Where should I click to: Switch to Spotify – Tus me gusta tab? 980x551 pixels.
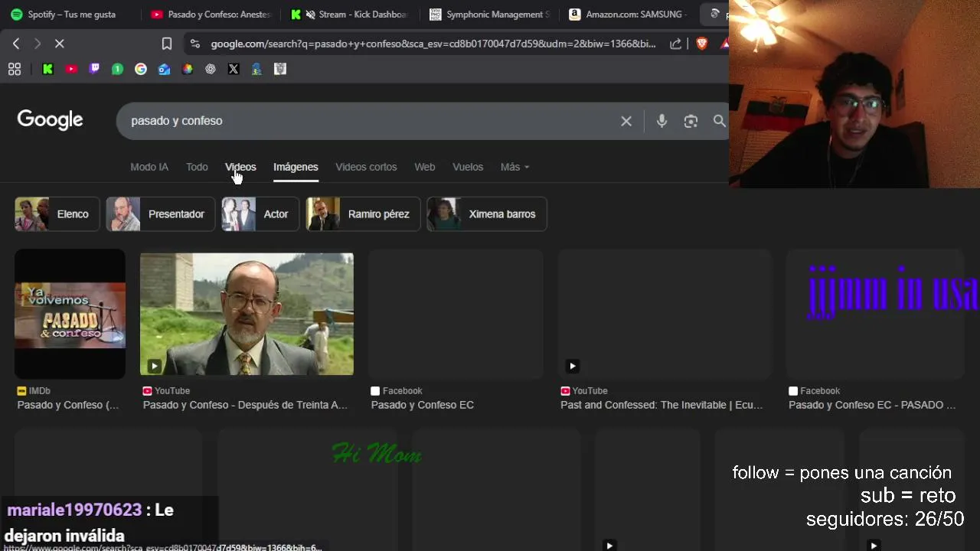[64, 15]
